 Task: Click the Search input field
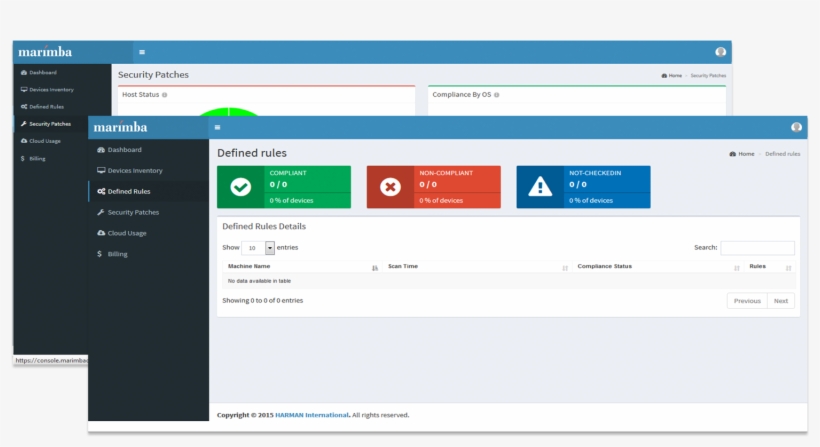[757, 248]
